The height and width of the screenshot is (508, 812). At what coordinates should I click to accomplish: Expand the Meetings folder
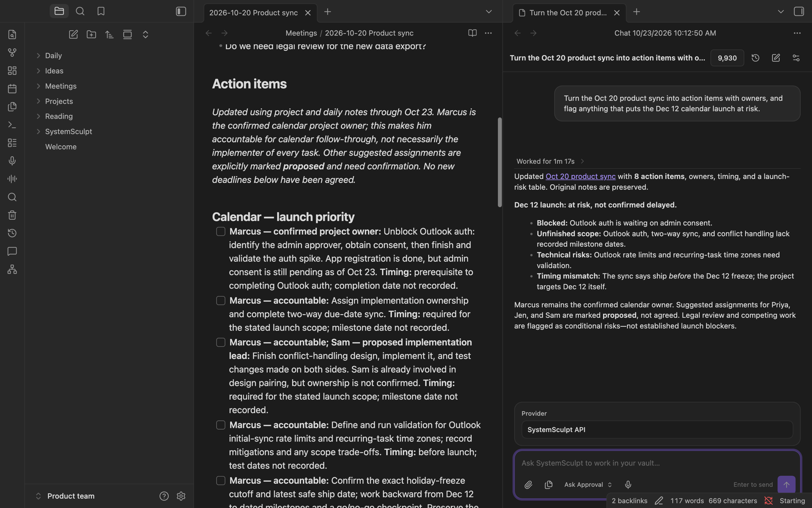(x=38, y=86)
